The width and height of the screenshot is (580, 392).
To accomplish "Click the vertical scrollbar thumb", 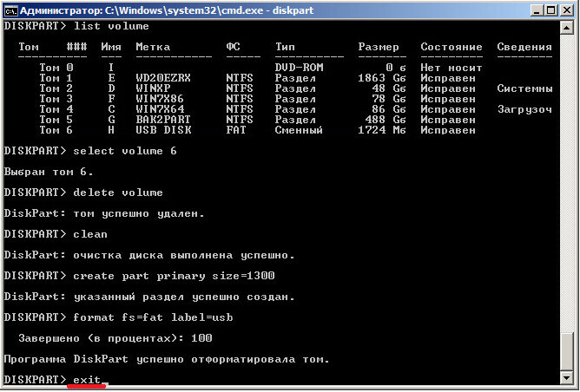I will coord(567,351).
